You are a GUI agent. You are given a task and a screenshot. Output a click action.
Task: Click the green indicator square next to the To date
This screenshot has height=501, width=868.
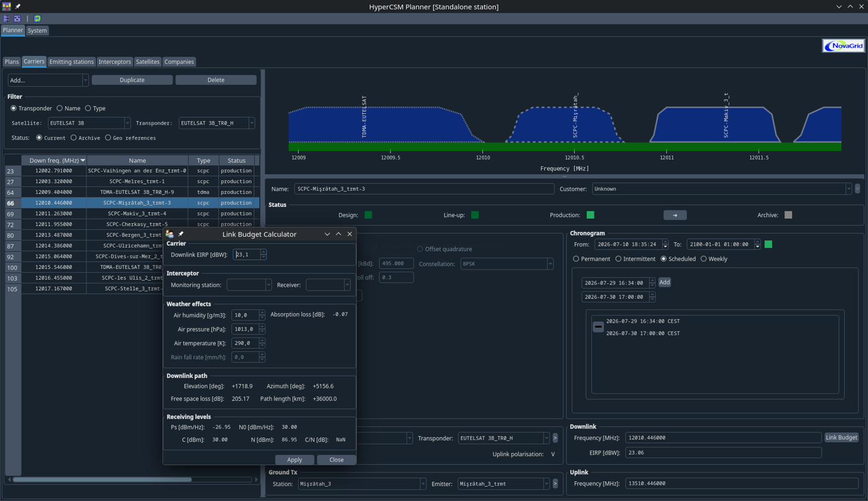(768, 244)
